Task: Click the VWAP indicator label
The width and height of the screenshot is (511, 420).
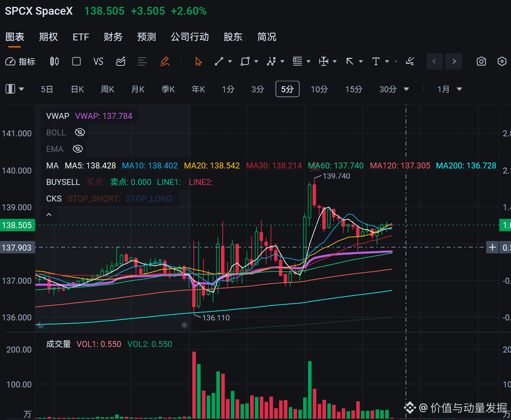Action: 58,116
